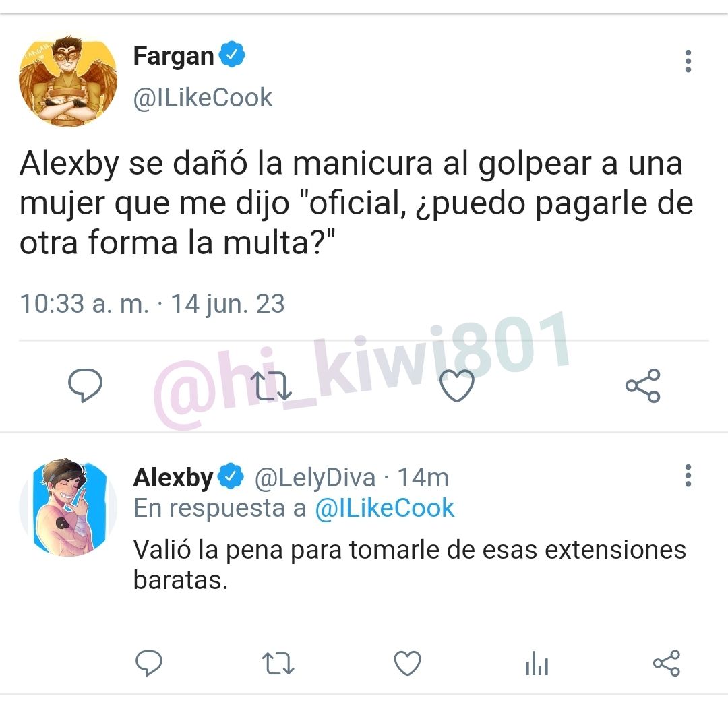The width and height of the screenshot is (728, 723).
Task: Open Alexby's display name profile
Action: pyautogui.click(x=173, y=477)
